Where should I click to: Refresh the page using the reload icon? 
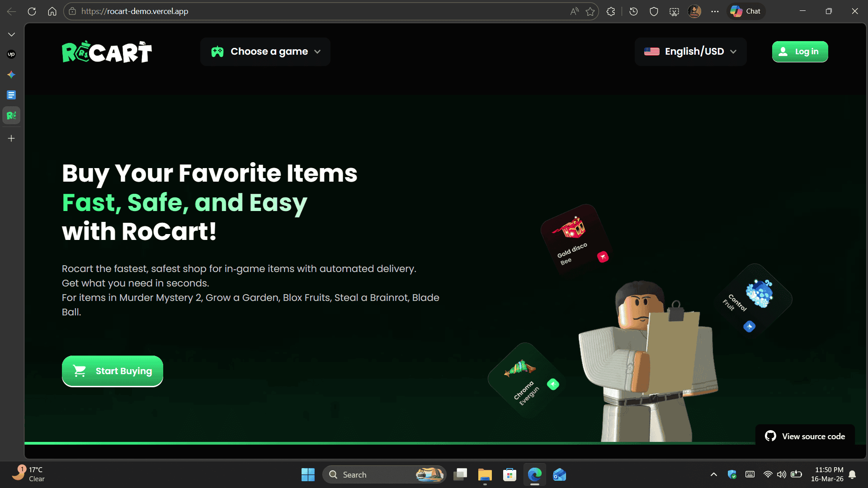32,11
